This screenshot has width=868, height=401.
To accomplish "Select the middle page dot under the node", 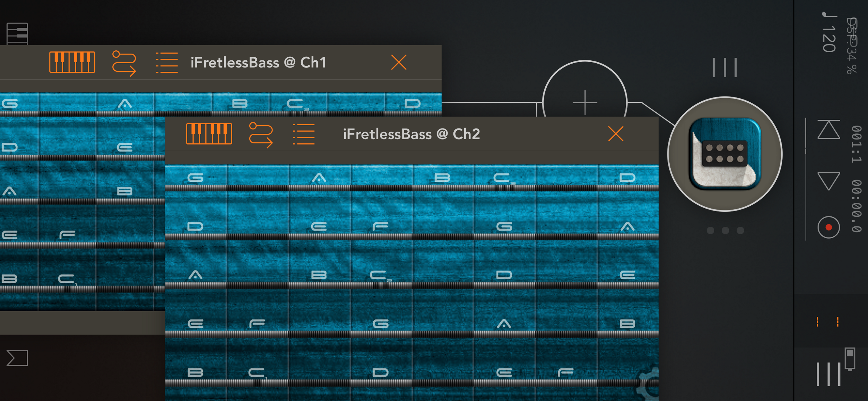I will pyautogui.click(x=726, y=231).
